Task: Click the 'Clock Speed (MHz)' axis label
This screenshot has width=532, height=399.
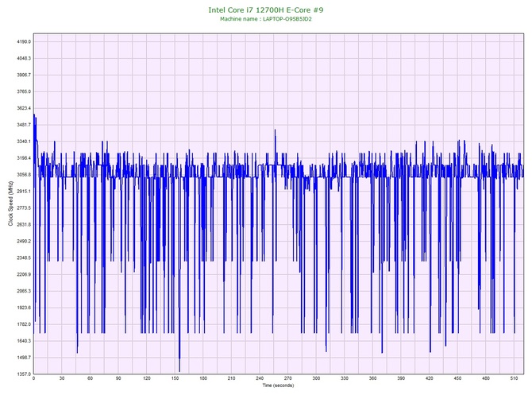Action: pos(10,203)
